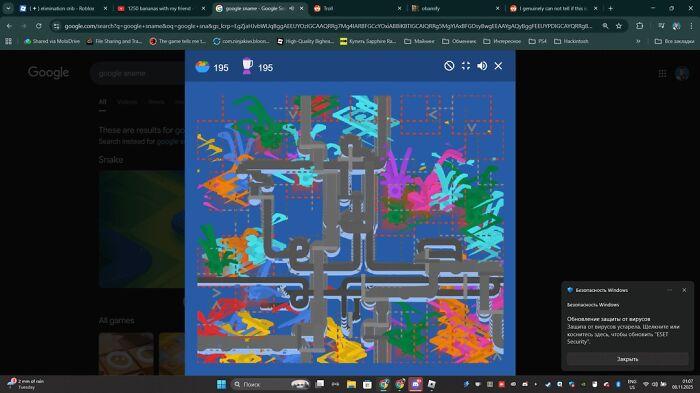
Task: Click the fruit bowl score icon
Action: 202,67
